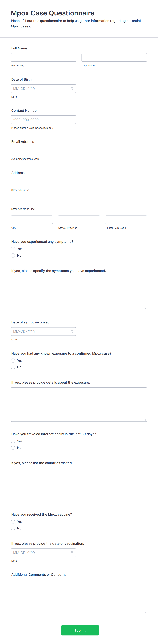Image resolution: width=158 pixels, height=644 pixels.
Task: Select Yes for Mpox vaccine received
Action: click(x=13, y=522)
